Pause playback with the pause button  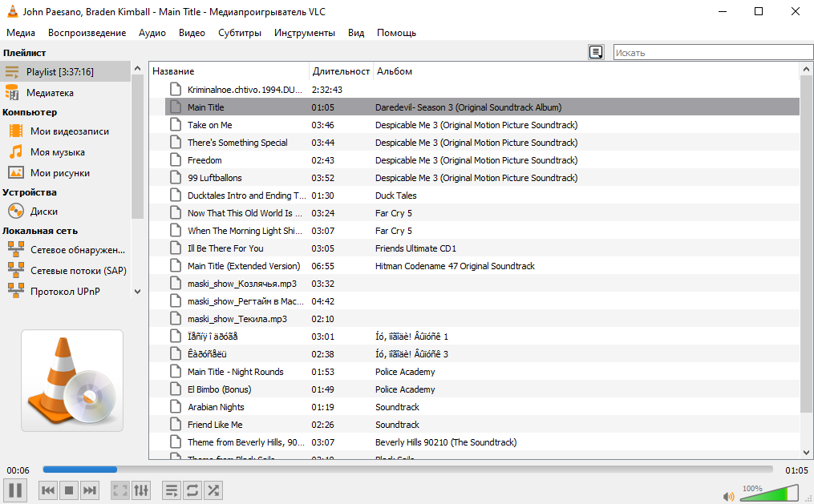[15, 490]
